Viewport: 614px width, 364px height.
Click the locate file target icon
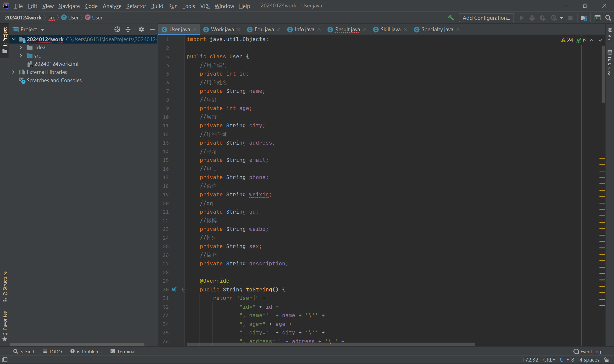[x=117, y=29]
